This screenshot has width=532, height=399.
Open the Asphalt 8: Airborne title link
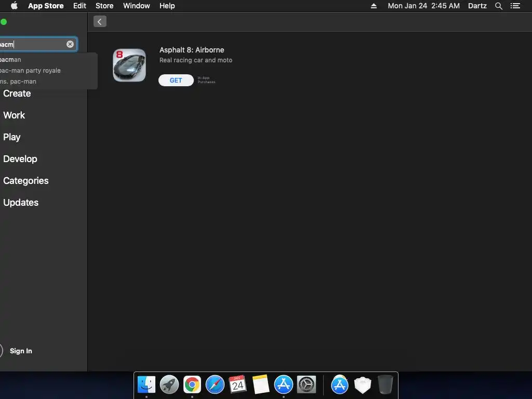[x=192, y=50]
